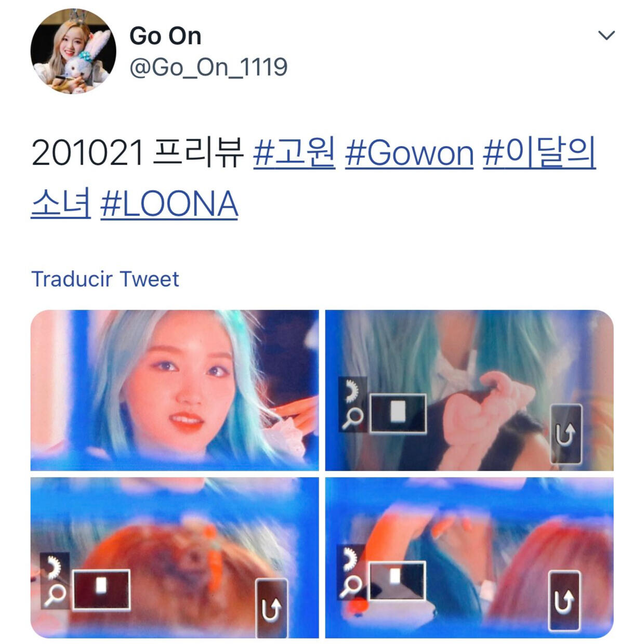Open the @Go_On_1119 handle link

pyautogui.click(x=208, y=68)
